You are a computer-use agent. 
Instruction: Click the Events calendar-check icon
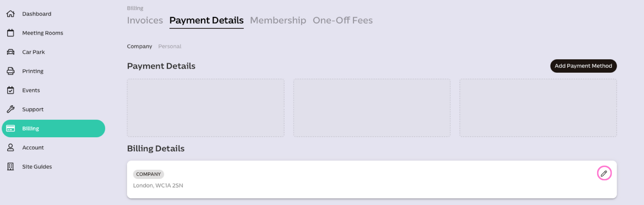tap(11, 90)
